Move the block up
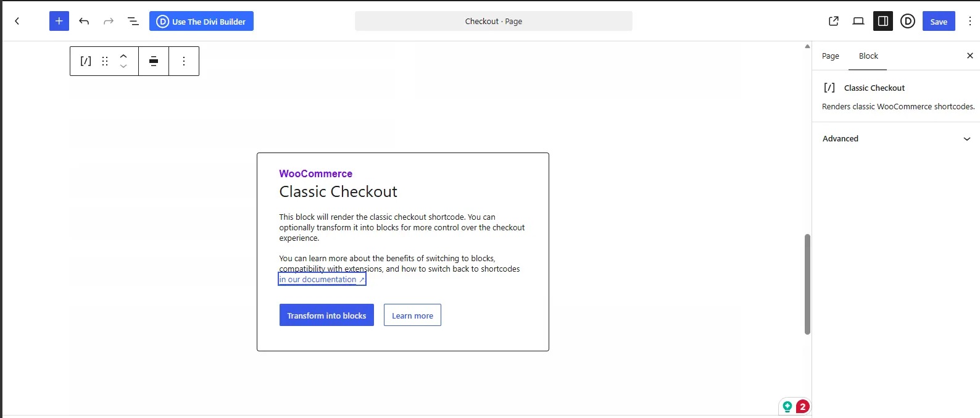 (x=123, y=56)
